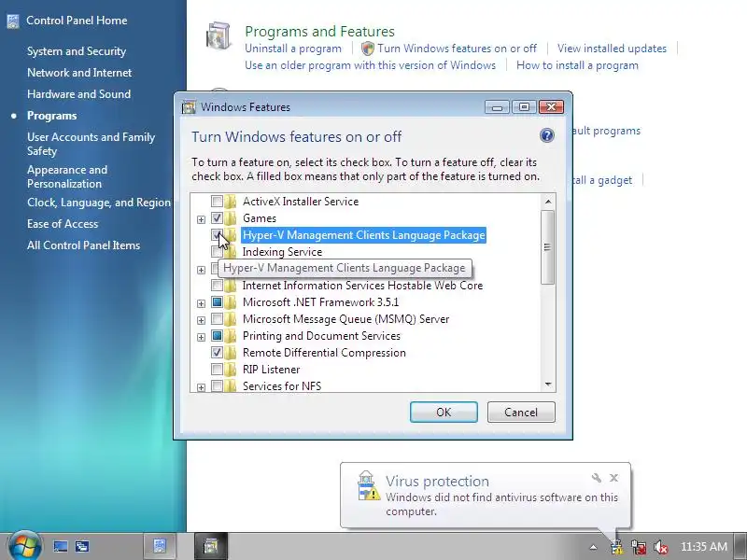Open balloon settings wrench icon
This screenshot has height=560, width=747.
[596, 478]
